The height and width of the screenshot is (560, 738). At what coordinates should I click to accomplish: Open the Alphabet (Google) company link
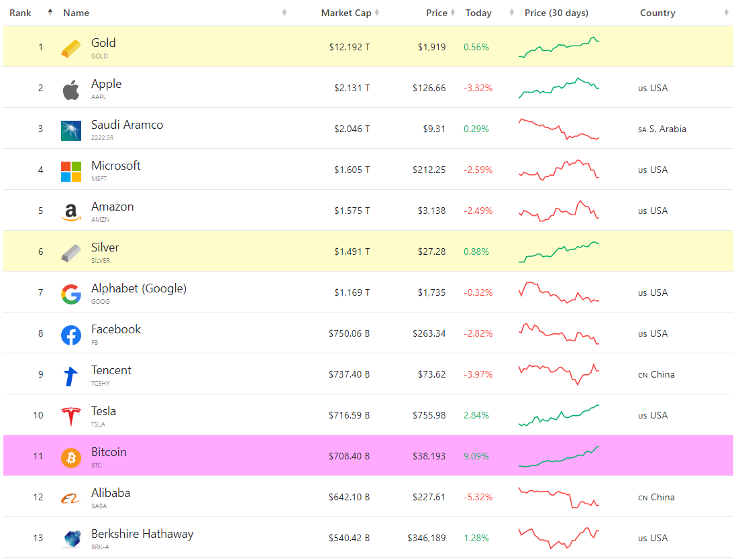click(x=139, y=288)
